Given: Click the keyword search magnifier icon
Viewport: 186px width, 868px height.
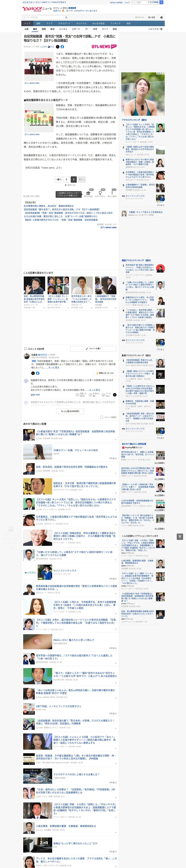Looking at the screenshot, I should coord(66,17).
